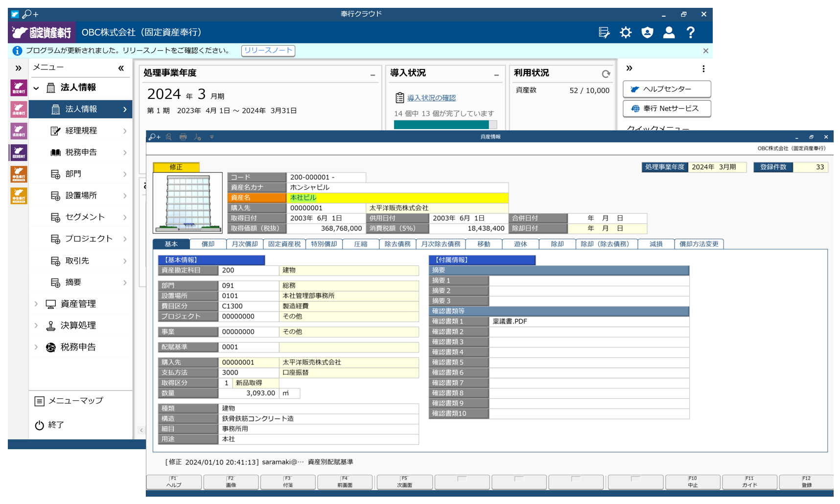Click the user account profile icon
840x504 pixels.
click(669, 33)
